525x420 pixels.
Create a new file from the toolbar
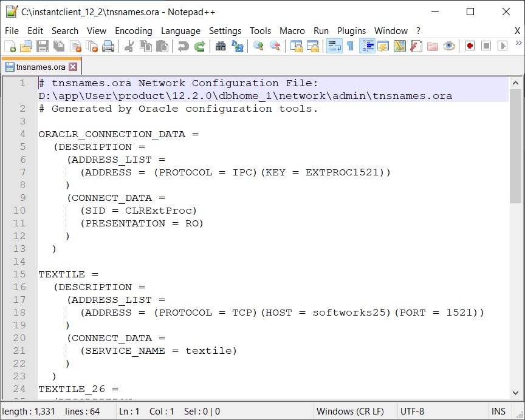pos(10,46)
